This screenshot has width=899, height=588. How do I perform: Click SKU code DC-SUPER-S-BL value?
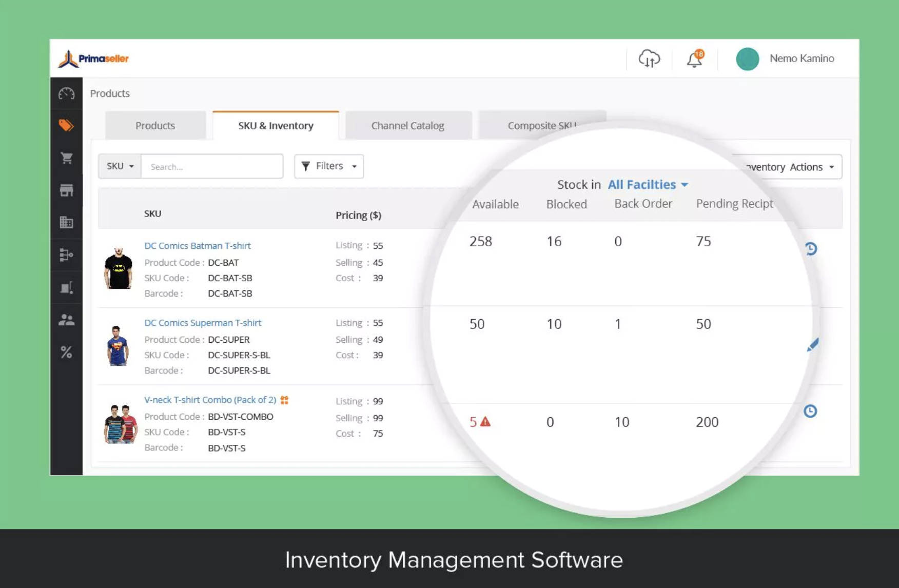click(239, 355)
